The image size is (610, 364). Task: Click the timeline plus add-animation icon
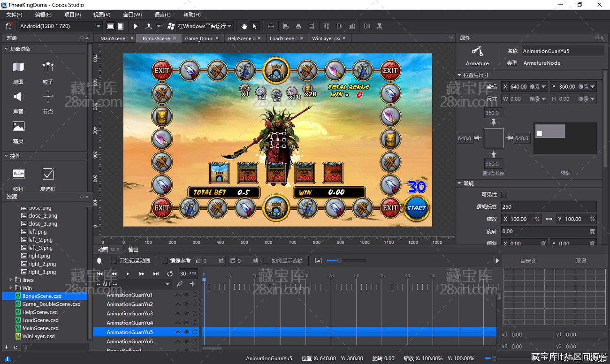click(192, 284)
